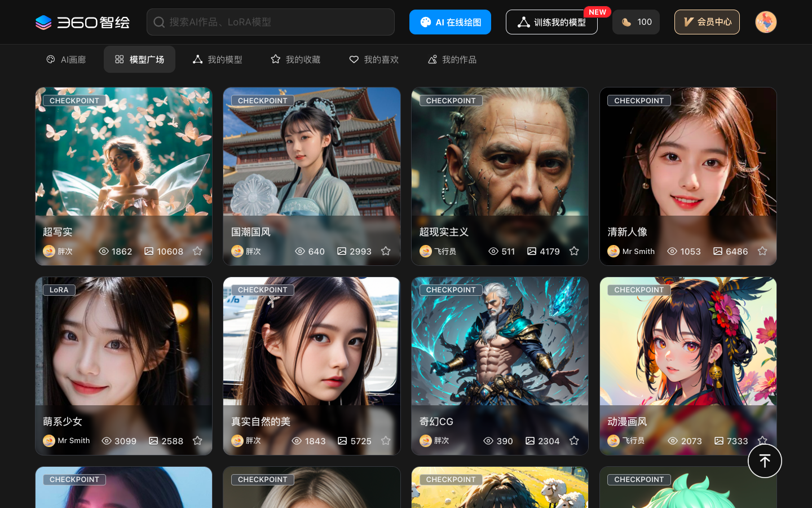Open 训练我的模型 button
The height and width of the screenshot is (508, 812).
(x=551, y=22)
